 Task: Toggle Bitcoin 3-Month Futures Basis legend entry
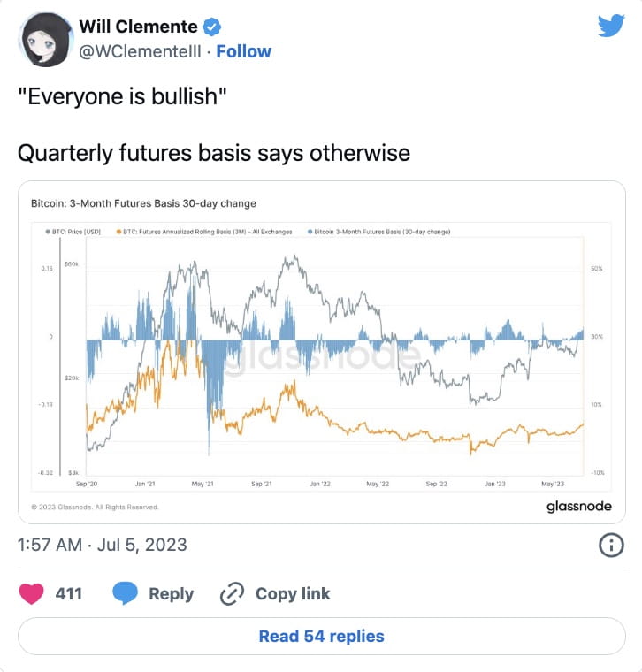[x=382, y=232]
